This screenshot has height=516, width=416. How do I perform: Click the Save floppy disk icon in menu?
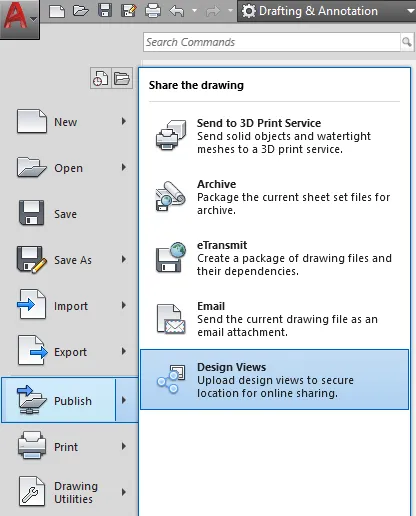coord(31,213)
